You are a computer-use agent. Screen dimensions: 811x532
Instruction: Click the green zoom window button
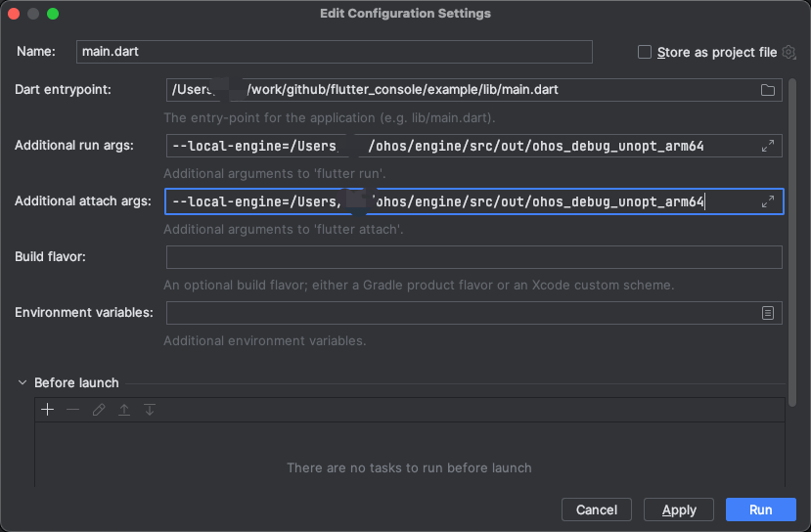[53, 14]
